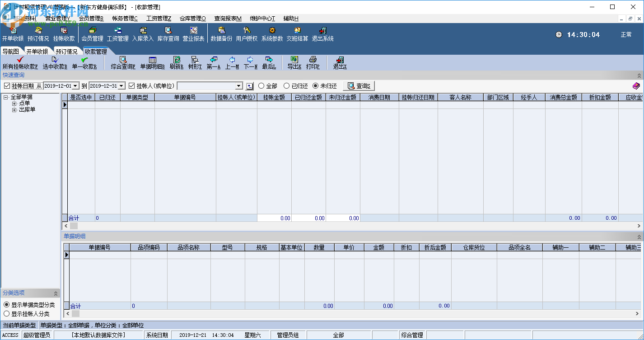
Task: Choose 显示单据类型分类 option
Action: pyautogui.click(x=7, y=305)
